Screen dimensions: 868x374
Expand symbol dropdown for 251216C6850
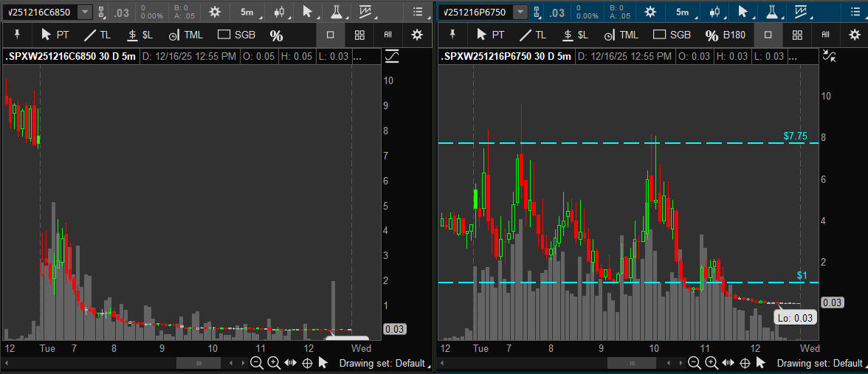[x=85, y=12]
